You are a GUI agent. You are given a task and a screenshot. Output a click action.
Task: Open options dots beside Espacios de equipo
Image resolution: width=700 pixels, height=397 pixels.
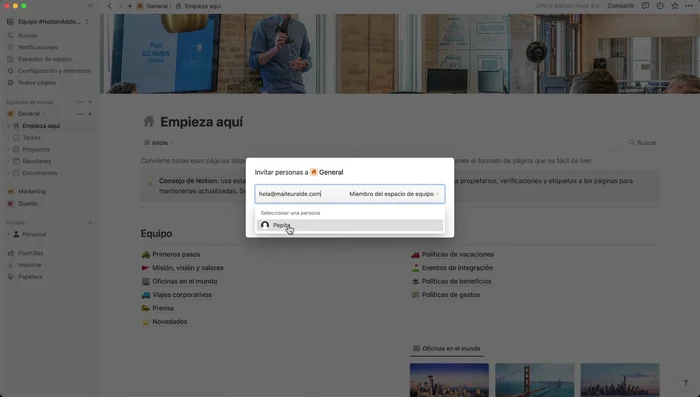[x=80, y=102]
